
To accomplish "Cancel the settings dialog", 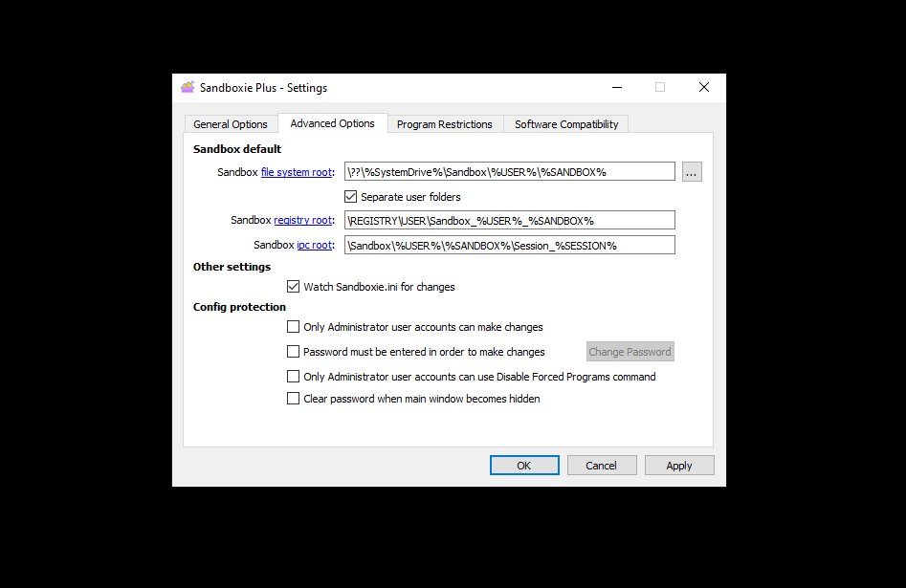I will pyautogui.click(x=602, y=466).
